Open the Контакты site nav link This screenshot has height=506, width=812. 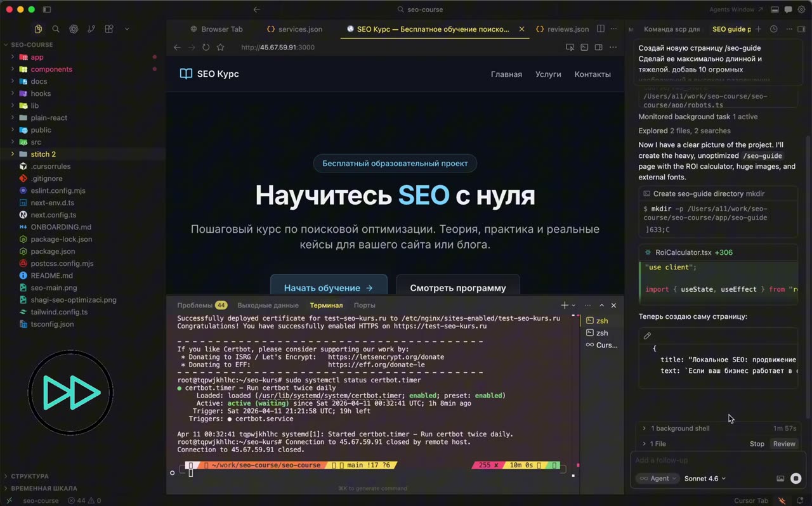tap(593, 74)
